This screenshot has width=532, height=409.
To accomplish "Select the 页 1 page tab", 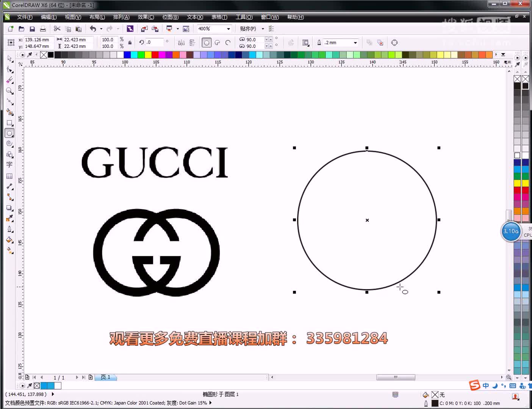I will coord(105,377).
